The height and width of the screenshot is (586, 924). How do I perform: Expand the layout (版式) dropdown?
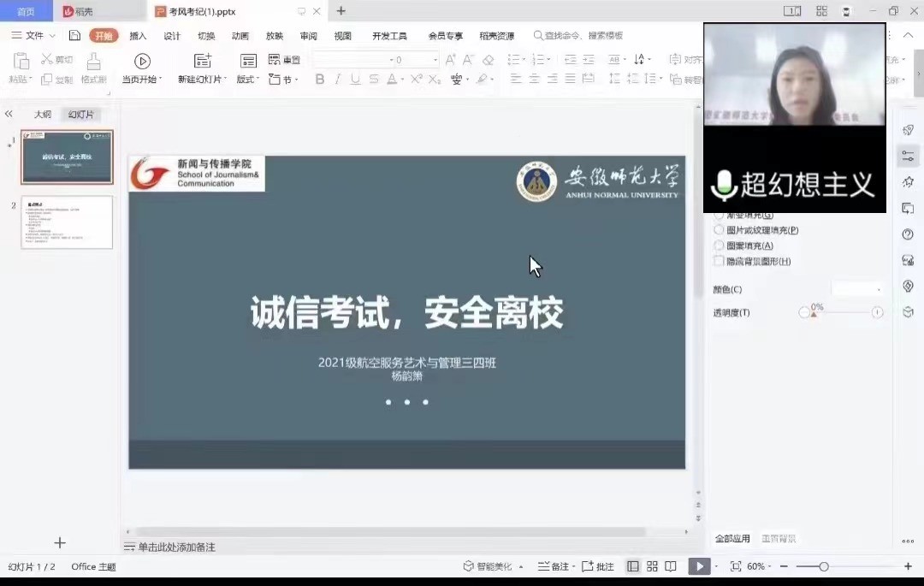248,80
